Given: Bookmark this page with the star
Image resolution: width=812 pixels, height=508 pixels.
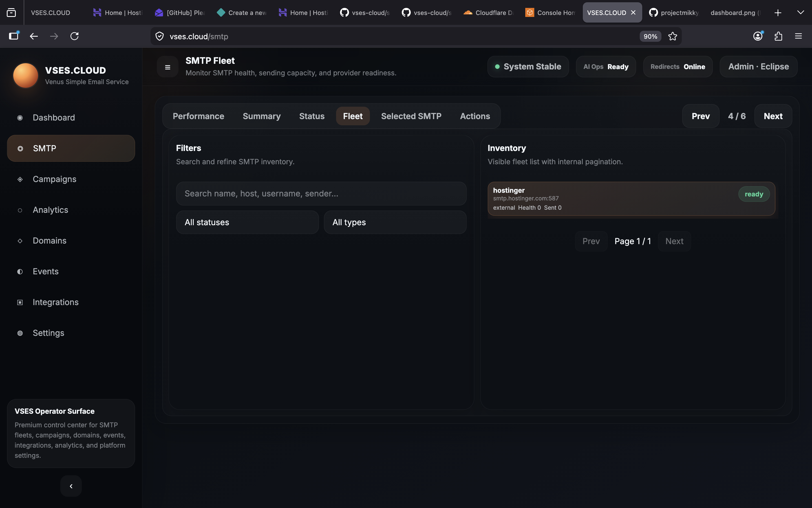Looking at the screenshot, I should coord(673,36).
